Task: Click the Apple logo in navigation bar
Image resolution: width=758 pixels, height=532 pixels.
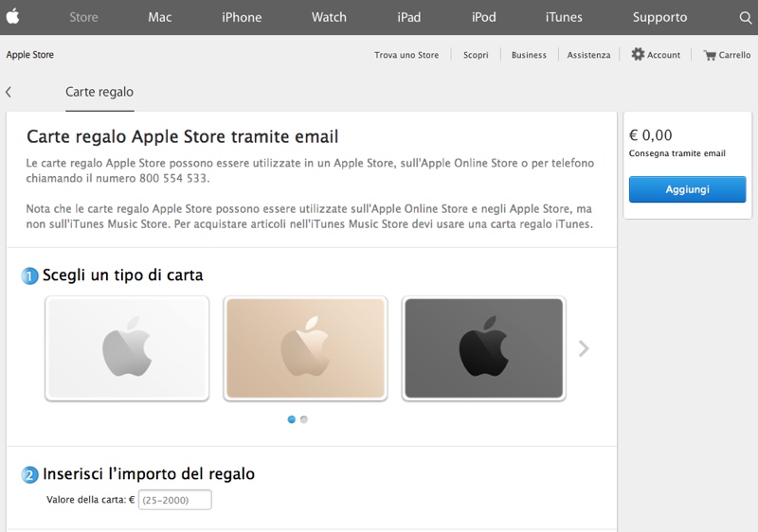Action: click(12, 16)
